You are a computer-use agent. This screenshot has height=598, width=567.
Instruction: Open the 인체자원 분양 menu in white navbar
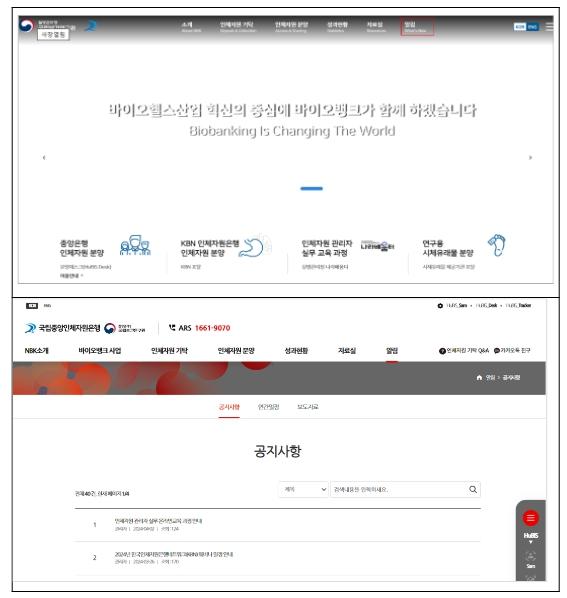tap(236, 350)
